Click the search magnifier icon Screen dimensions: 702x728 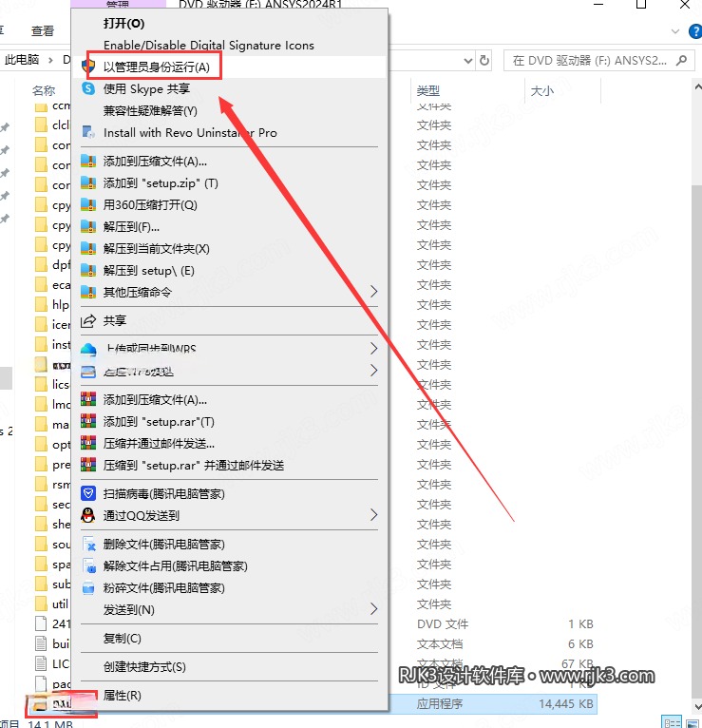681,61
